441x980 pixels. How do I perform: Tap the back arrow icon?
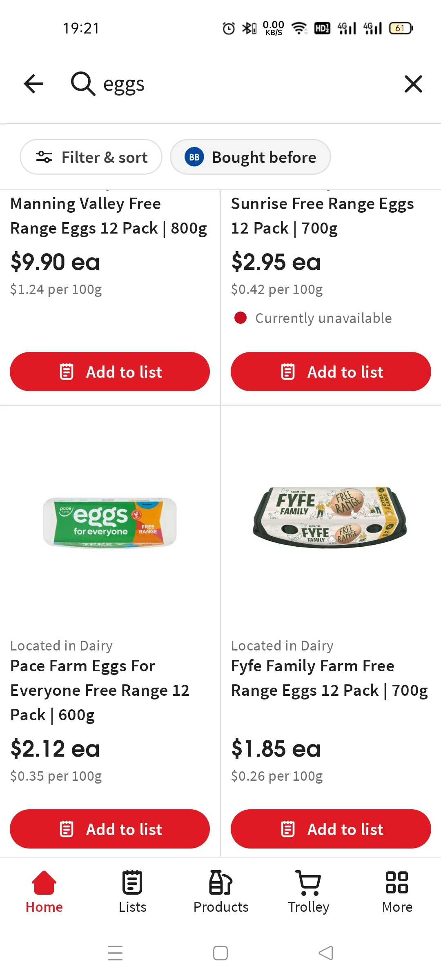point(33,84)
